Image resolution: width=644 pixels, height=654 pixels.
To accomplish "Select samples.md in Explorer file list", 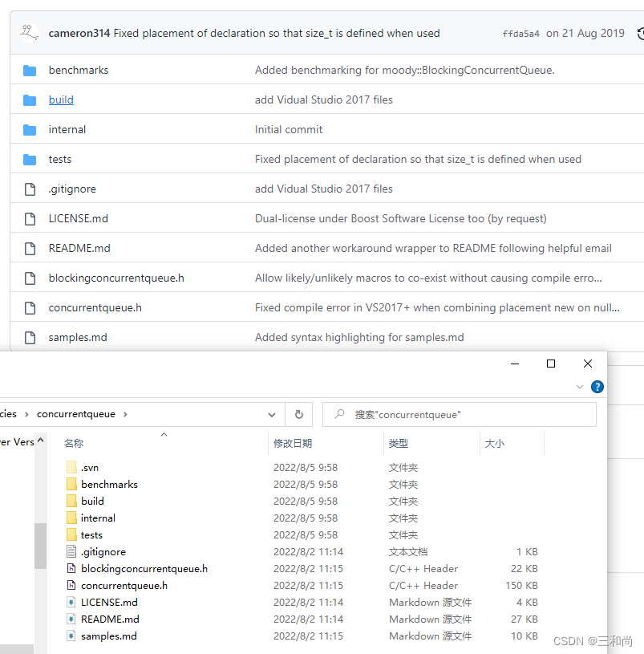I will (108, 636).
